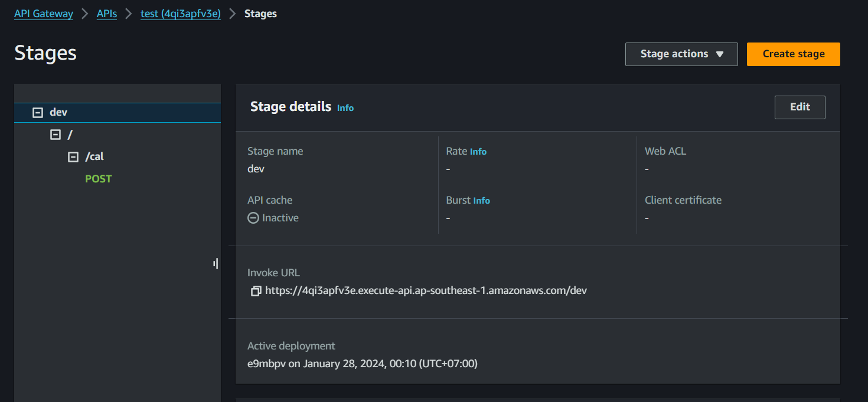Select the /cal resource item

(94, 157)
